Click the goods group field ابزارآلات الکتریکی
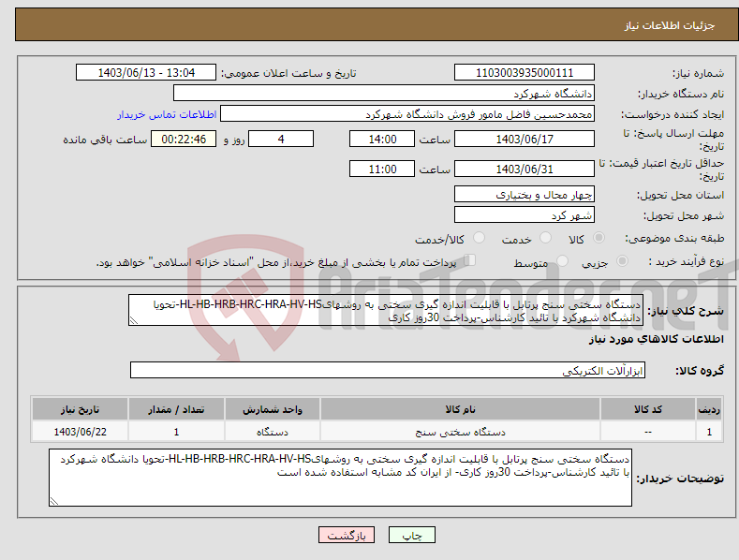The image size is (739, 560). pos(388,370)
